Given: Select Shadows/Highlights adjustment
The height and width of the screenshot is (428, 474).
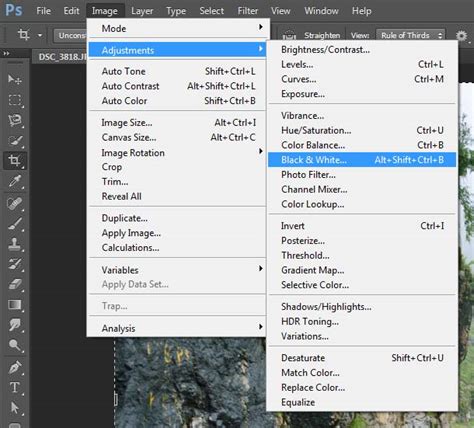Looking at the screenshot, I should [362, 307].
